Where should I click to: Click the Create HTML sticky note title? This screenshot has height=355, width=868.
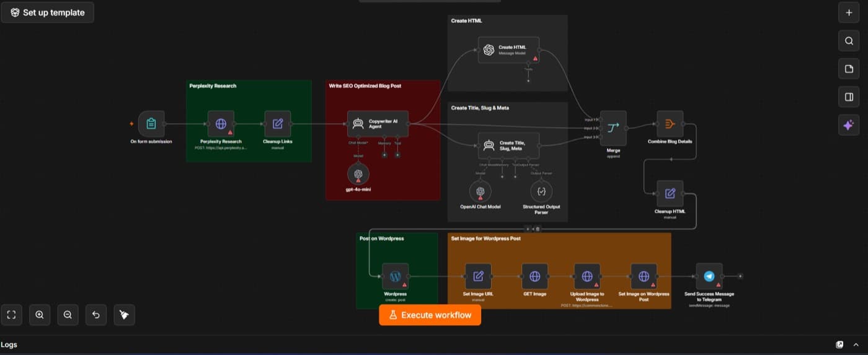[466, 20]
